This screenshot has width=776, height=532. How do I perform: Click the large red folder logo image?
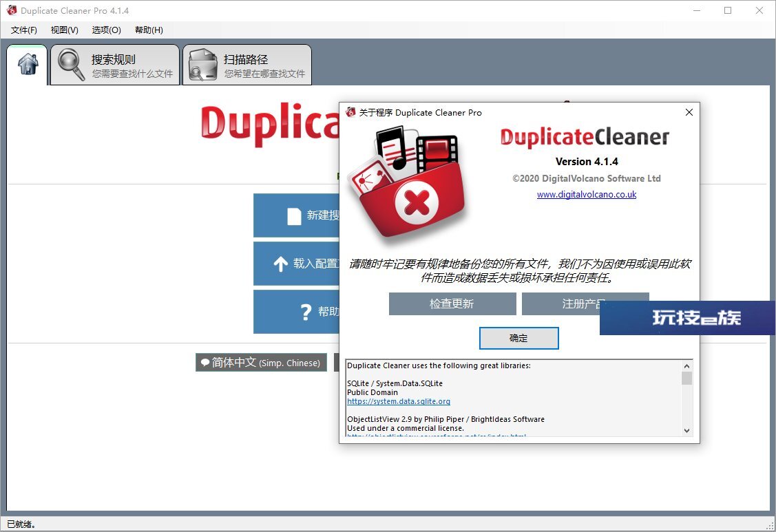407,187
